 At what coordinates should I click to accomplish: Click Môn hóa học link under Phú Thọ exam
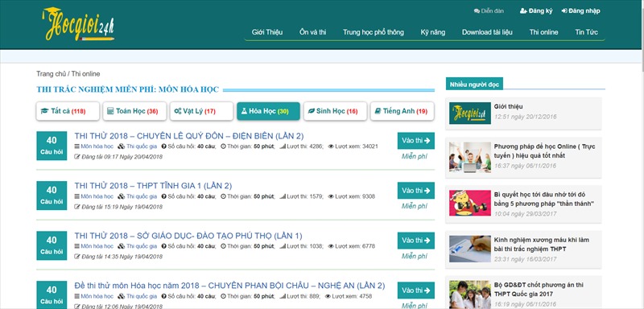pos(97,246)
